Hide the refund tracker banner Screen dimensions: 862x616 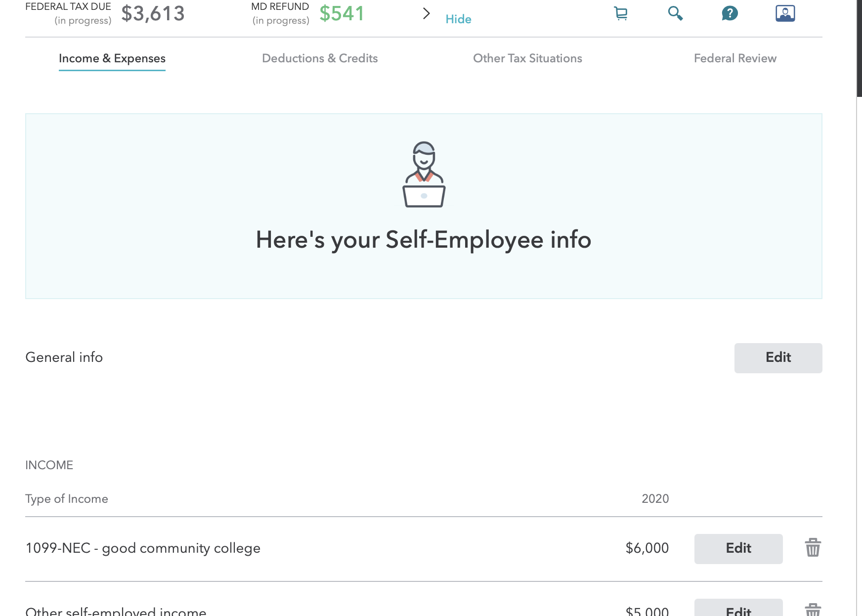point(458,19)
